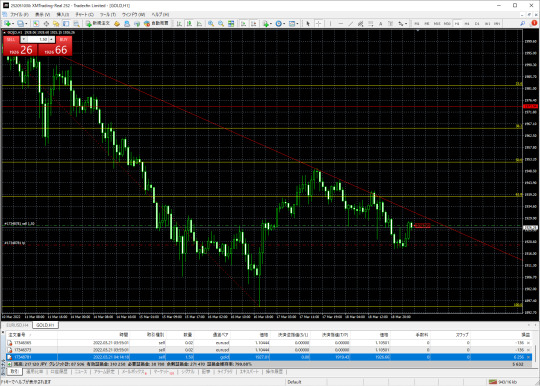Select the Text label (A) tool
This screenshot has height=386, width=540.
[381, 23]
